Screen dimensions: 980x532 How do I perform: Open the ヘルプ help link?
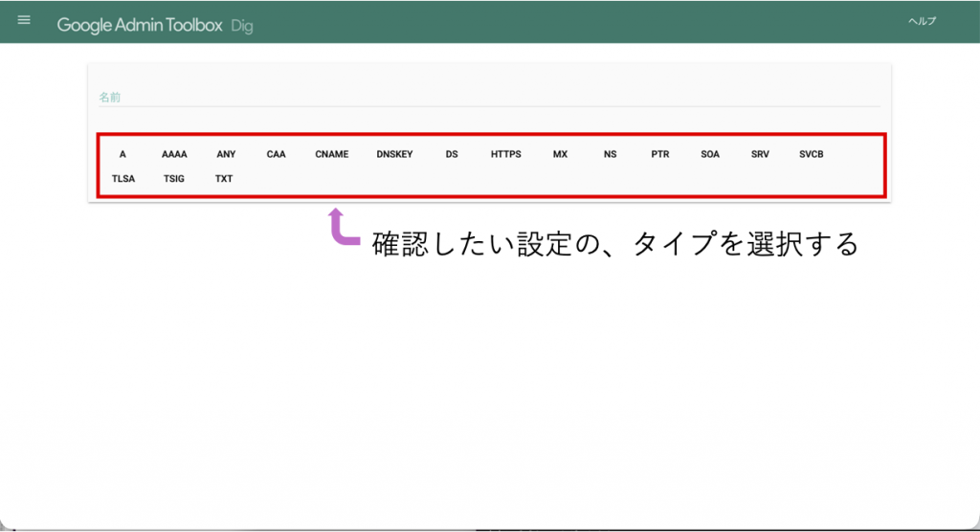(922, 22)
